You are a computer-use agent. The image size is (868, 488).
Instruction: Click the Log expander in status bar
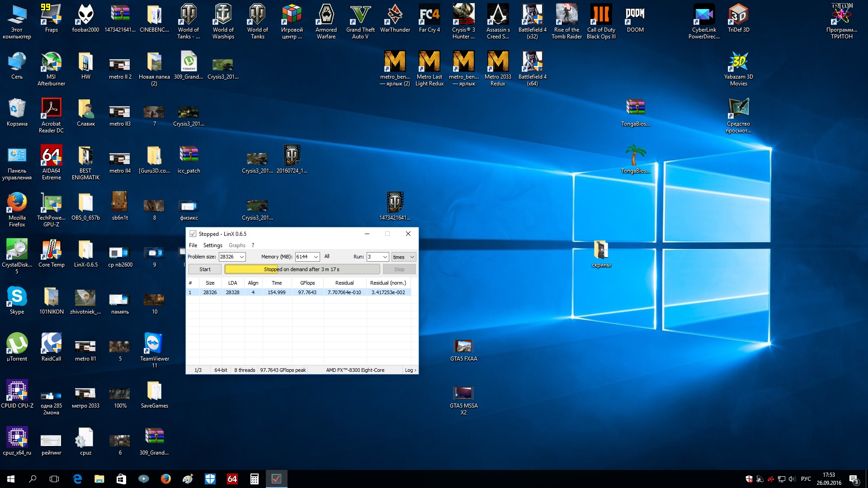[x=410, y=370]
